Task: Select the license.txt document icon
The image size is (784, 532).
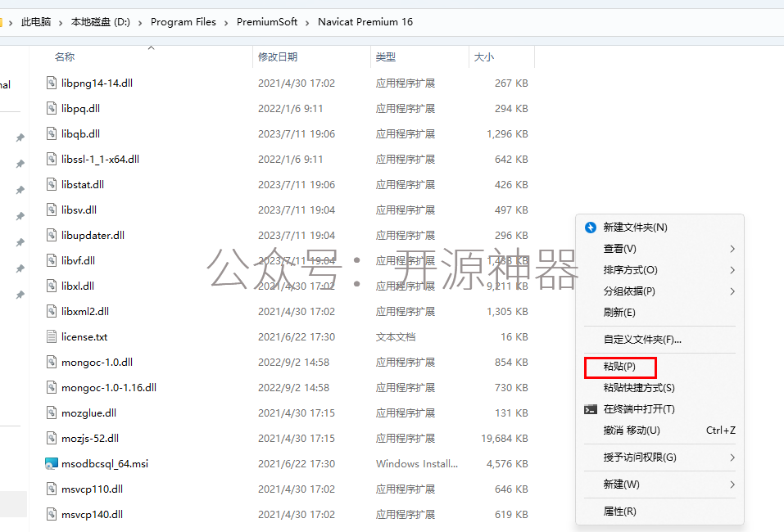Action: (x=52, y=336)
